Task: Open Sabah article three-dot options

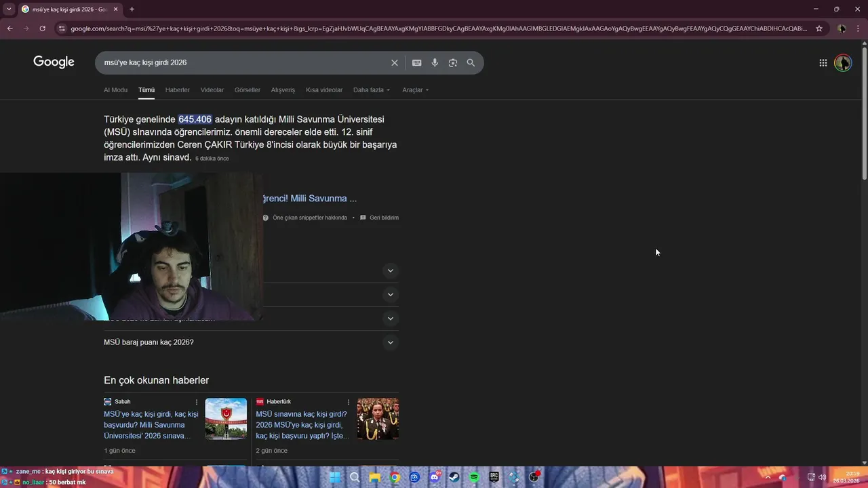Action: click(197, 402)
